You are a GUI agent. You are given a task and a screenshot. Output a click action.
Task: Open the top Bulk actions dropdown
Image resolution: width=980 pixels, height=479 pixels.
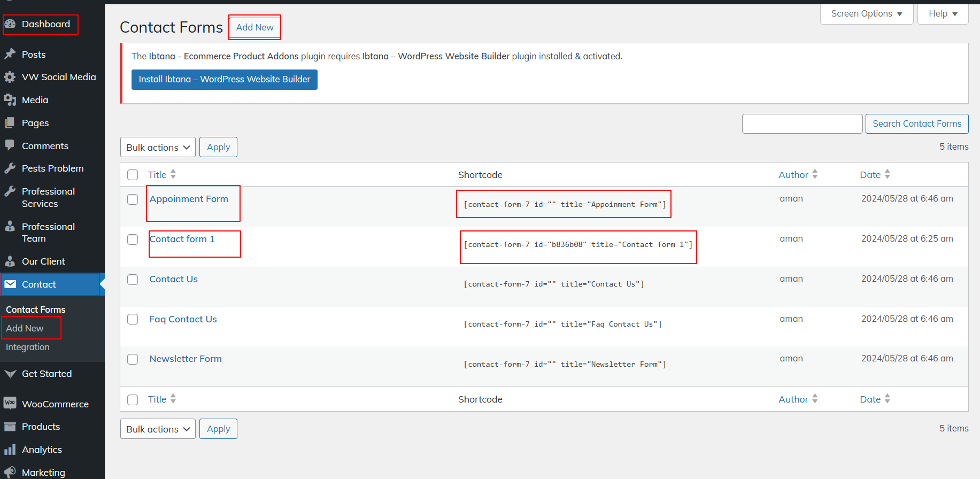click(x=158, y=148)
